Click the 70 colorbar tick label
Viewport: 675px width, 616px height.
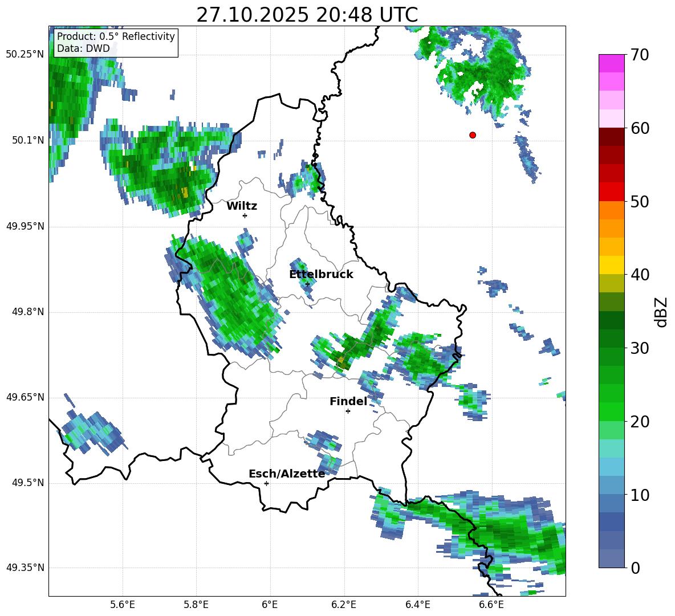pos(640,55)
